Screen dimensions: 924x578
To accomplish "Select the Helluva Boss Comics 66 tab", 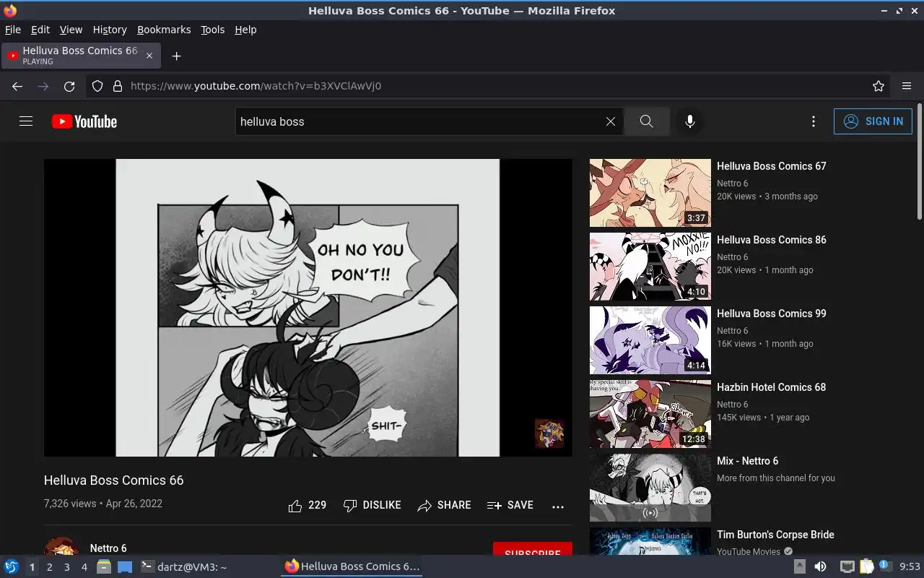I will pos(79,56).
